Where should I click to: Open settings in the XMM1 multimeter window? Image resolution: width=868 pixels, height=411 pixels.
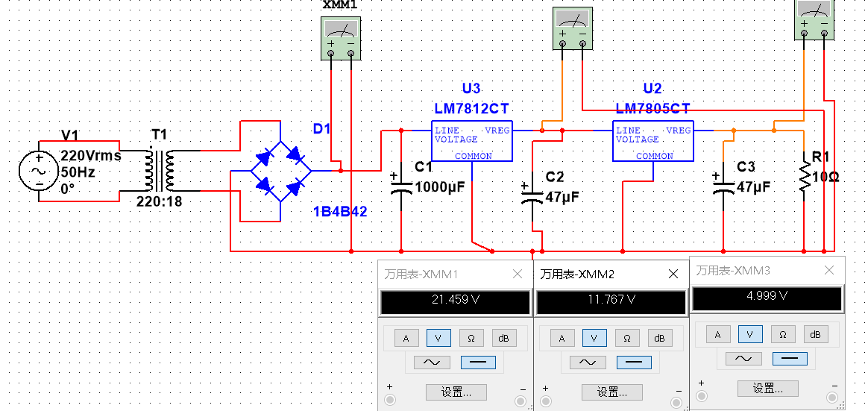(x=456, y=392)
